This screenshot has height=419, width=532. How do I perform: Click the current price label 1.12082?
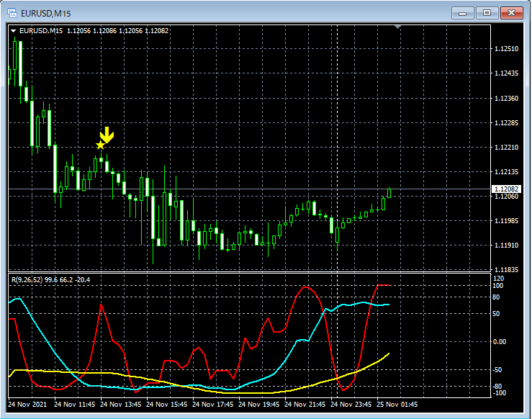(x=507, y=189)
